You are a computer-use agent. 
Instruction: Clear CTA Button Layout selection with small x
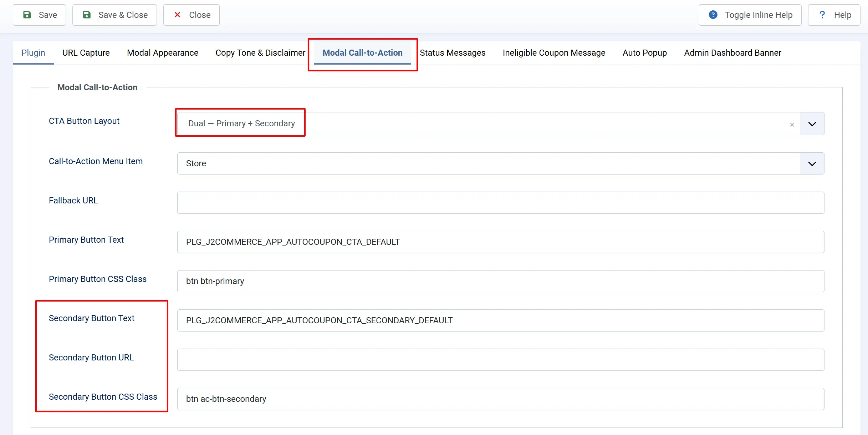click(792, 125)
